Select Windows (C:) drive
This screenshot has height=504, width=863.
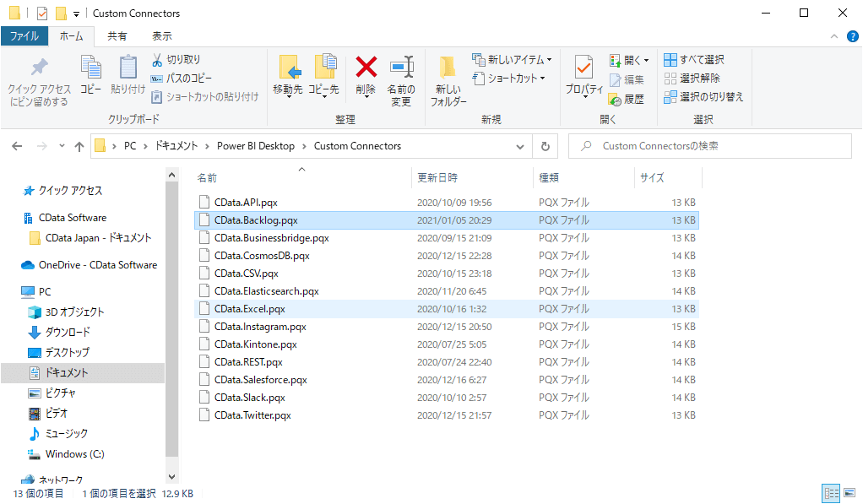[x=75, y=454]
